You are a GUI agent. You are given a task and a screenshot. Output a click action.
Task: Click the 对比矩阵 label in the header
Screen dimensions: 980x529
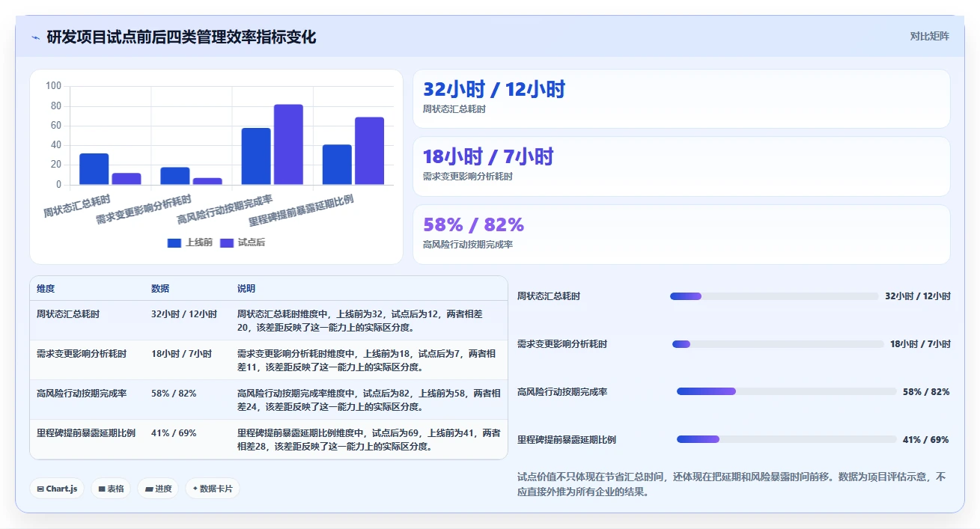click(x=929, y=36)
